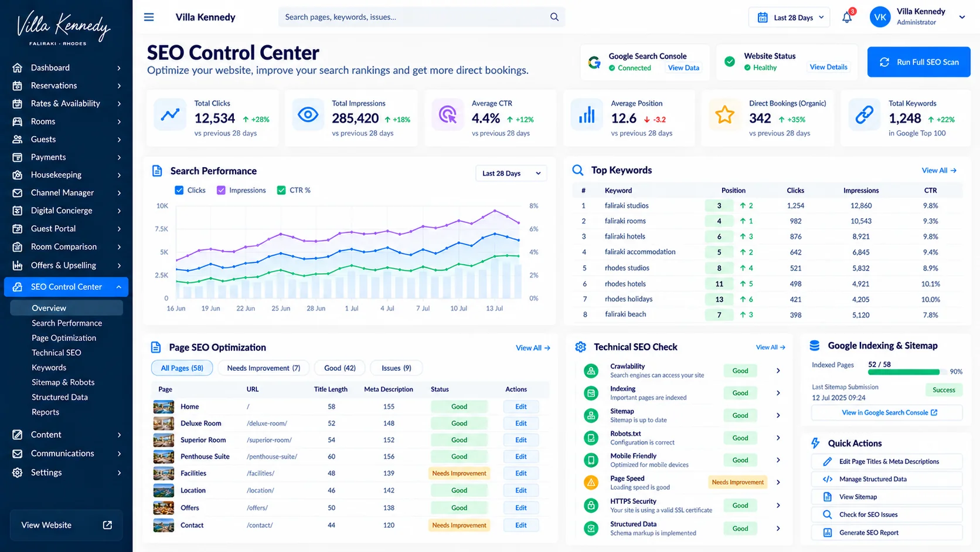The image size is (980, 552).
Task: Open the Search Performance Last 28 Days dropdown
Action: coord(511,173)
